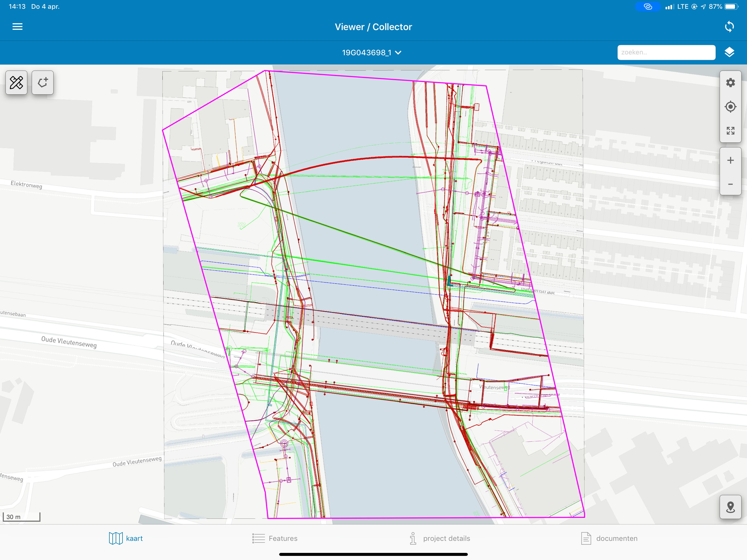Zoom map to full extent
The width and height of the screenshot is (747, 560).
click(x=730, y=131)
